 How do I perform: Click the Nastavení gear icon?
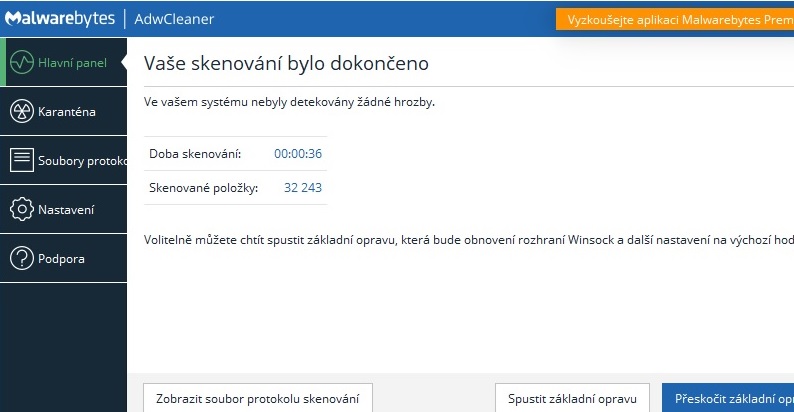pyautogui.click(x=22, y=209)
